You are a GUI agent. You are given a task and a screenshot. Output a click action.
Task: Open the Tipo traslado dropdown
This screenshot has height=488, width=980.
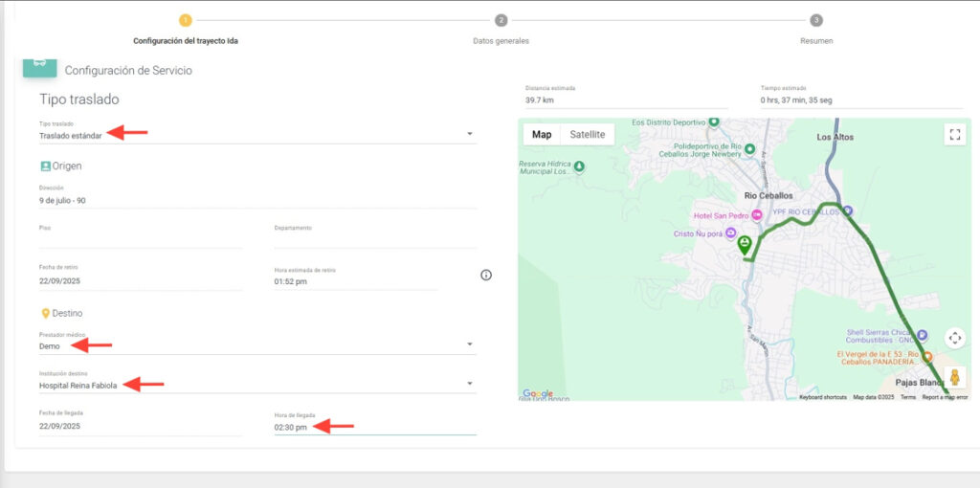pos(470,134)
